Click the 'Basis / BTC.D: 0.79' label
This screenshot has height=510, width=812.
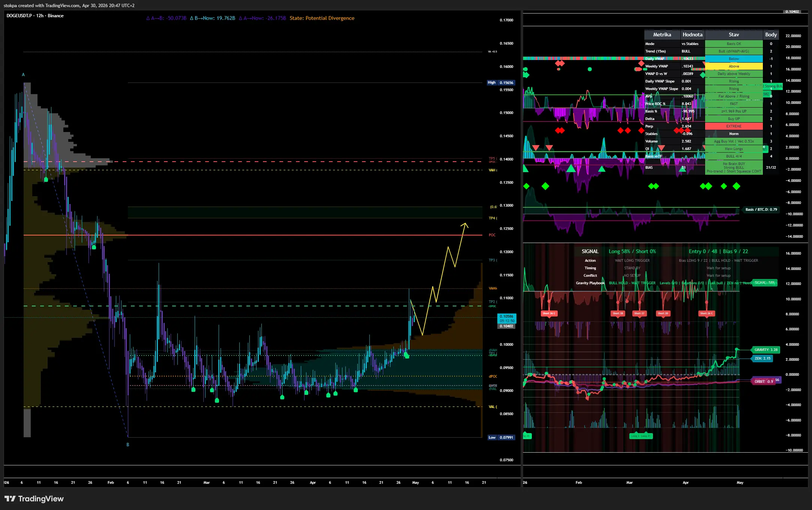[761, 210]
